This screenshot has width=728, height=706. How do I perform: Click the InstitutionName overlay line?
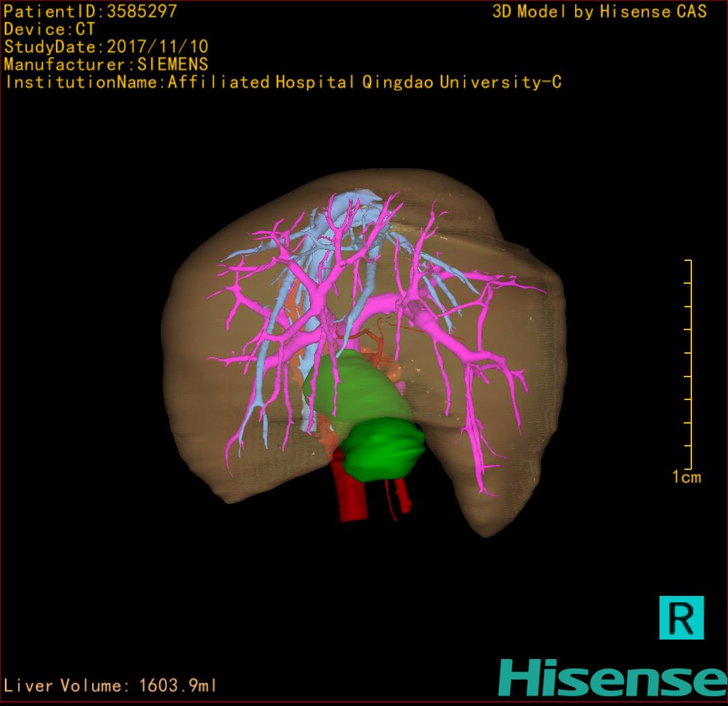(x=282, y=82)
